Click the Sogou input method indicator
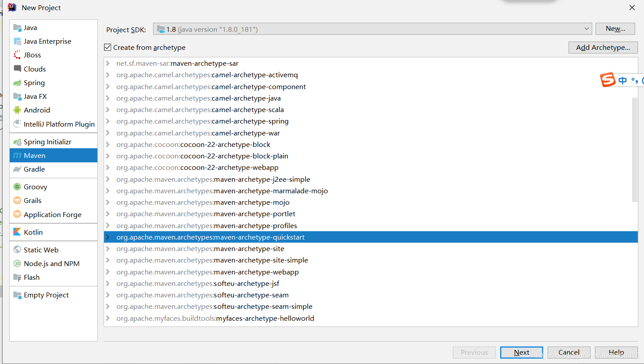Viewport: 644px width, 364px height. [608, 80]
